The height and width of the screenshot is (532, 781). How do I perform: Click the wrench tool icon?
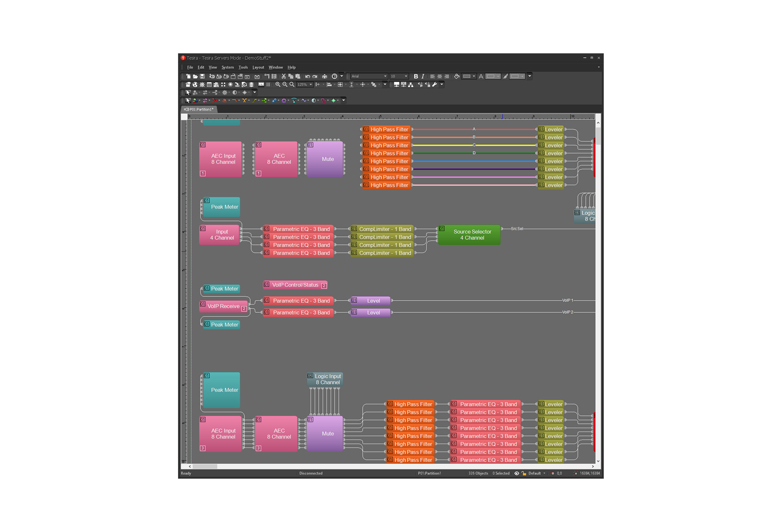click(x=434, y=84)
